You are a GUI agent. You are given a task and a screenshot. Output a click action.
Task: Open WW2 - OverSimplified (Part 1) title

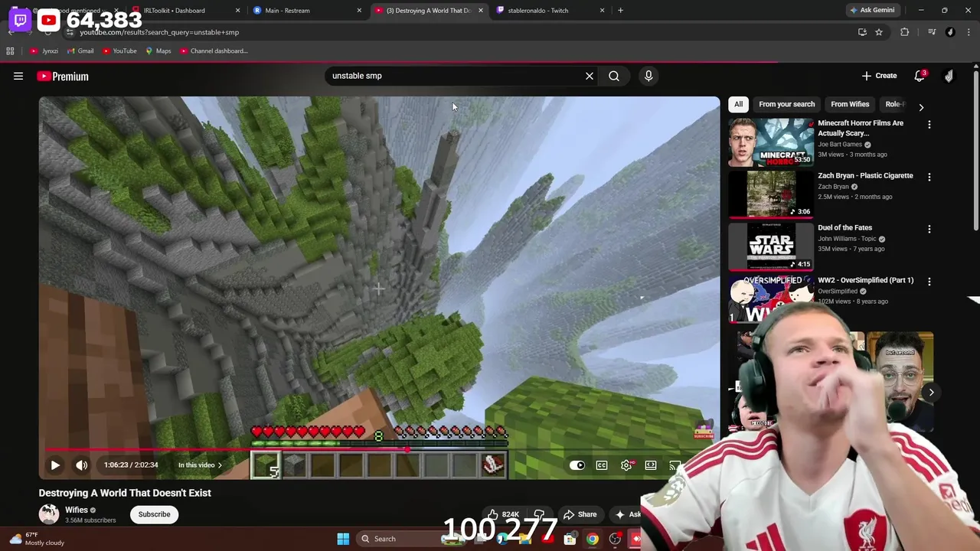(x=865, y=280)
